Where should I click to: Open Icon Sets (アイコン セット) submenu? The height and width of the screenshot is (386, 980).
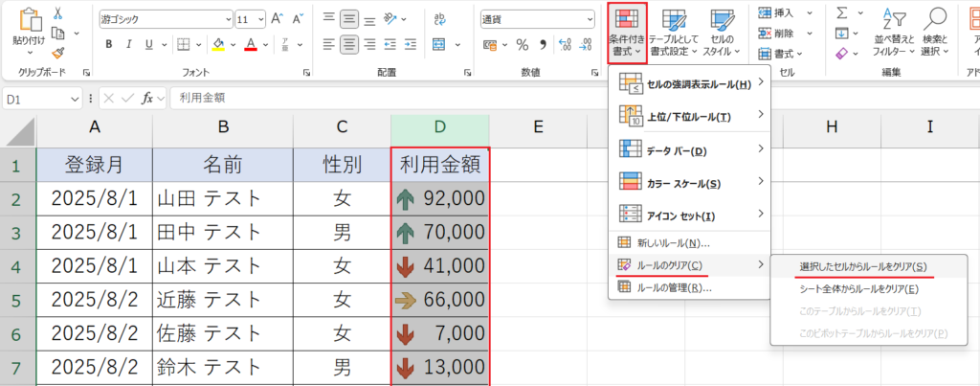coord(689,216)
